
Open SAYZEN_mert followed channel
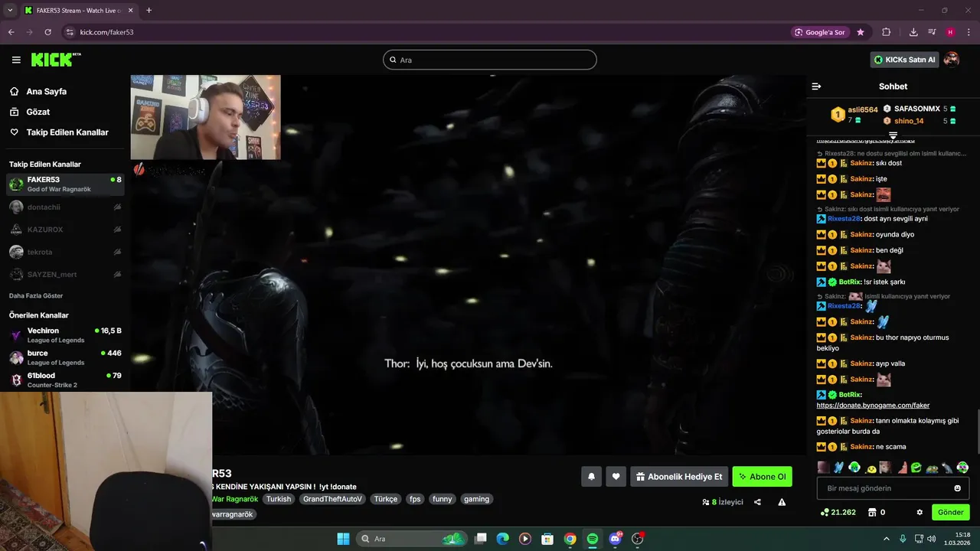(64, 274)
